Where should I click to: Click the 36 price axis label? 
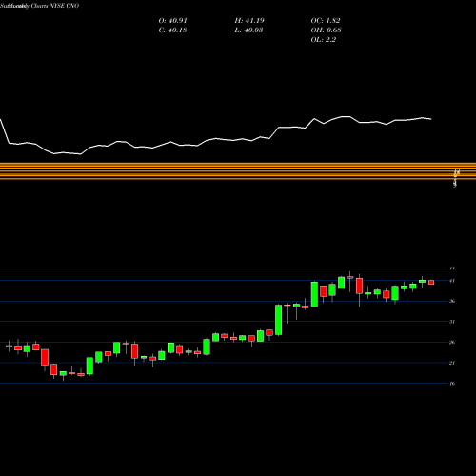coord(452,301)
